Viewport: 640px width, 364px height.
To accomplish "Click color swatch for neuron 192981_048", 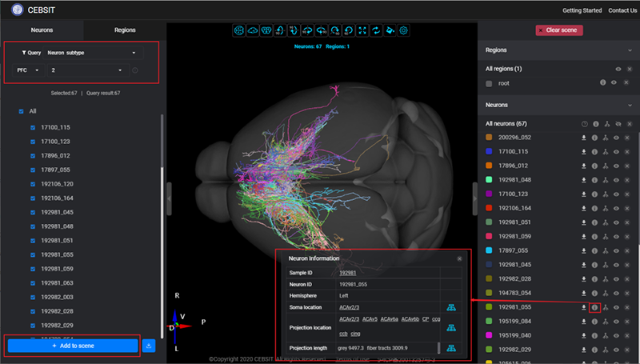I will (x=489, y=180).
